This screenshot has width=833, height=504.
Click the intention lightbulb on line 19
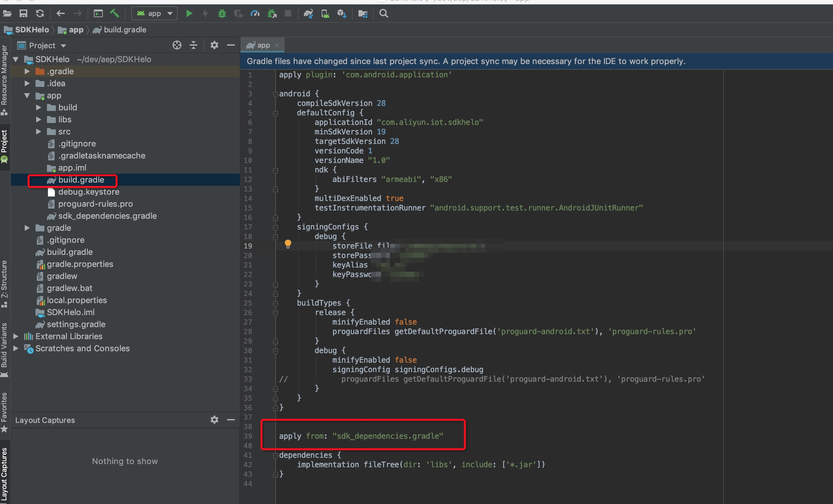(x=288, y=244)
